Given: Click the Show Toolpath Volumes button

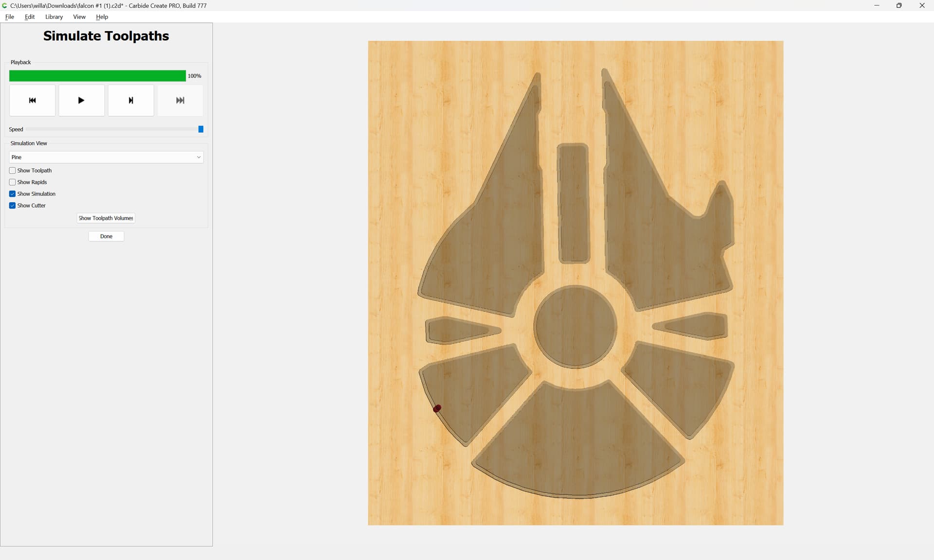Looking at the screenshot, I should click(x=106, y=218).
